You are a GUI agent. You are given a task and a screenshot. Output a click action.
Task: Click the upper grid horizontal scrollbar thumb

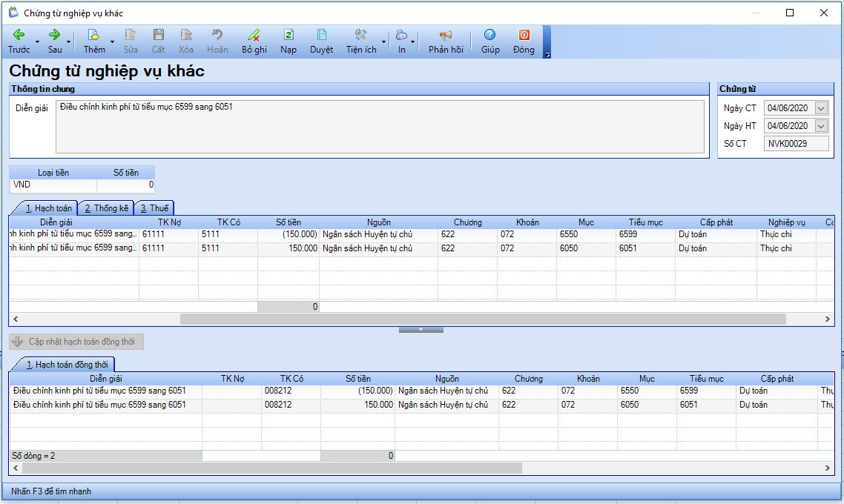click(x=483, y=319)
